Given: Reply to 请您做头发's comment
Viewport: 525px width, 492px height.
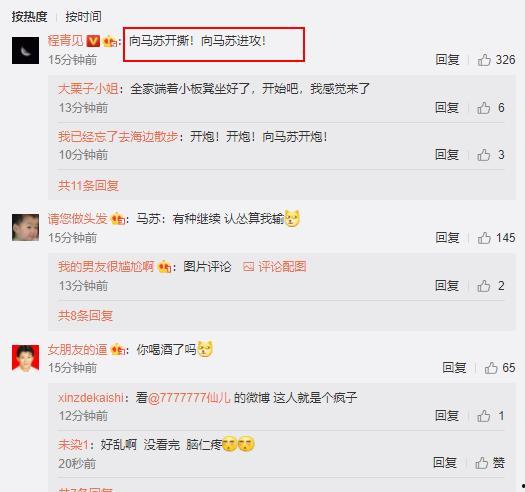Looking at the screenshot, I should coord(447,238).
